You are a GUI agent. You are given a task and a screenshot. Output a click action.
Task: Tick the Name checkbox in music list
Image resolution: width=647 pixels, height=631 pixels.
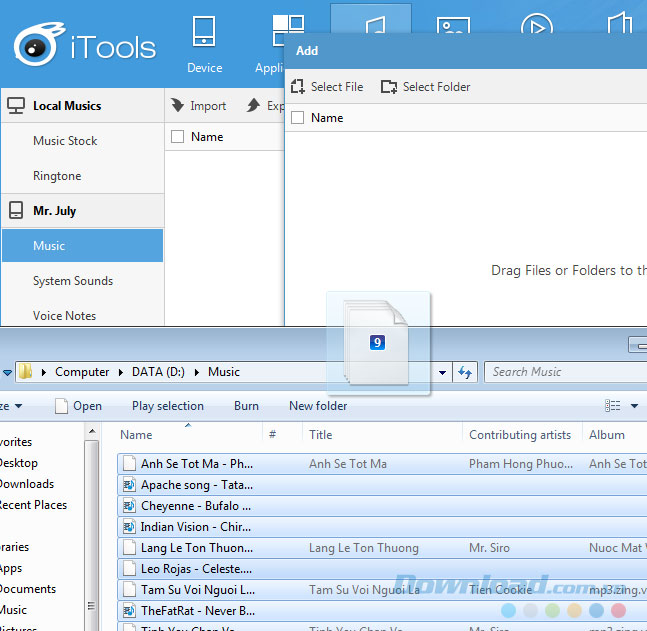tap(177, 137)
